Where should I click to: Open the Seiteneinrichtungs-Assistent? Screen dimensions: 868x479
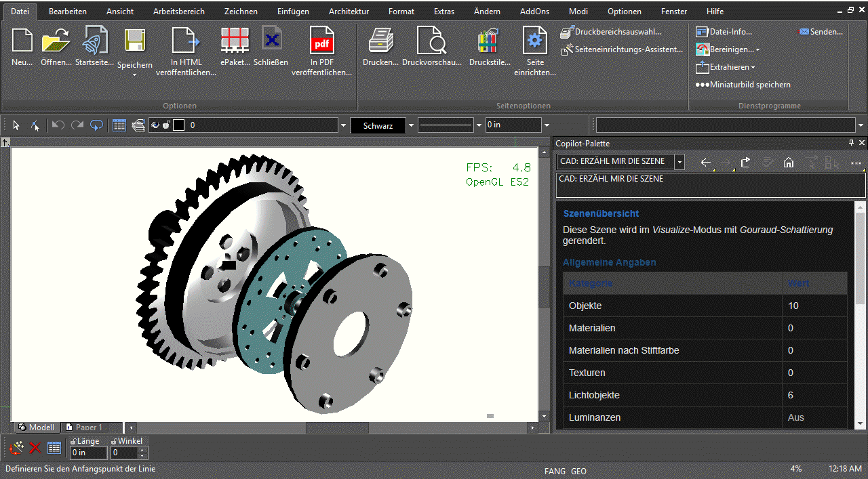[x=622, y=49]
